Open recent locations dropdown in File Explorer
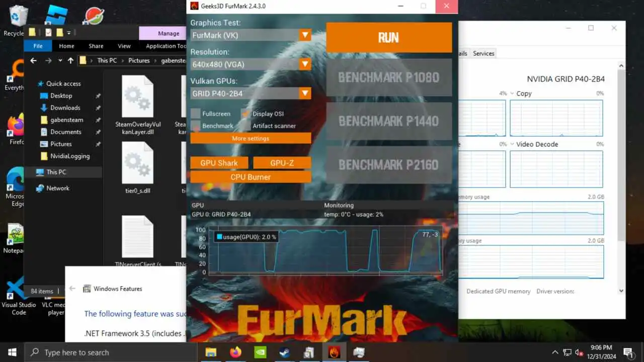 [60, 60]
